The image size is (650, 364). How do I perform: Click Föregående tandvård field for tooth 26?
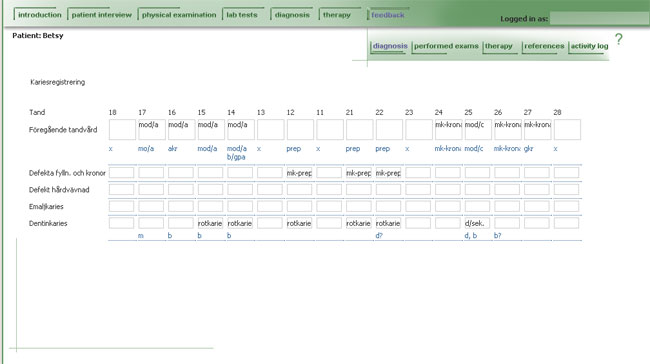coord(508,129)
